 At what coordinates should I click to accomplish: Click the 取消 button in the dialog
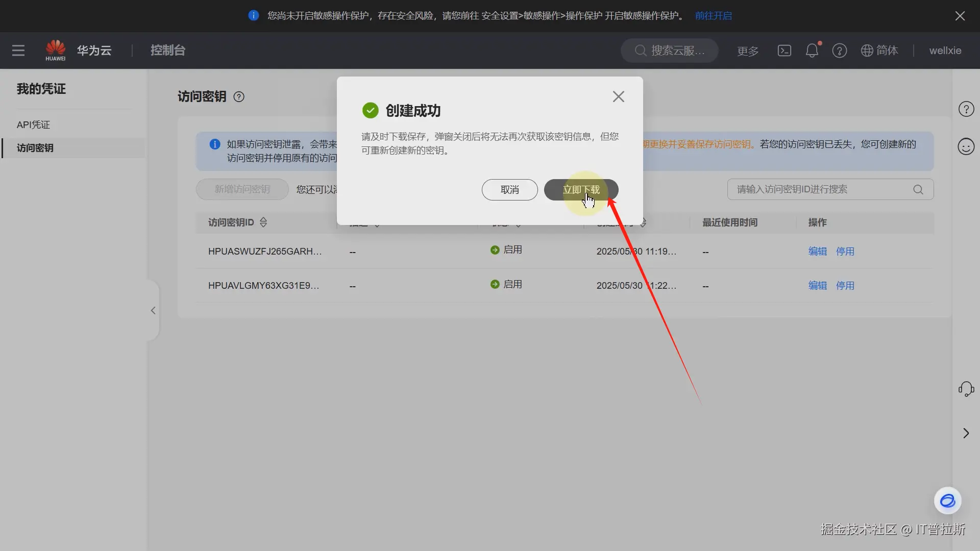point(509,190)
